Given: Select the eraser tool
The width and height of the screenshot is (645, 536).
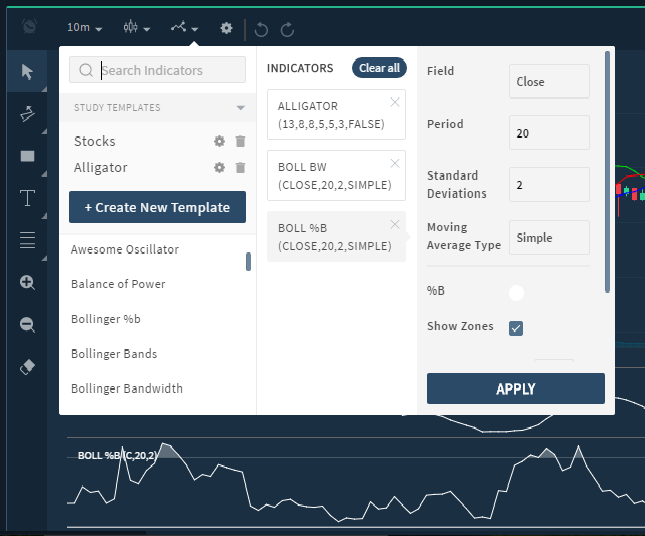Looking at the screenshot, I should (x=27, y=367).
